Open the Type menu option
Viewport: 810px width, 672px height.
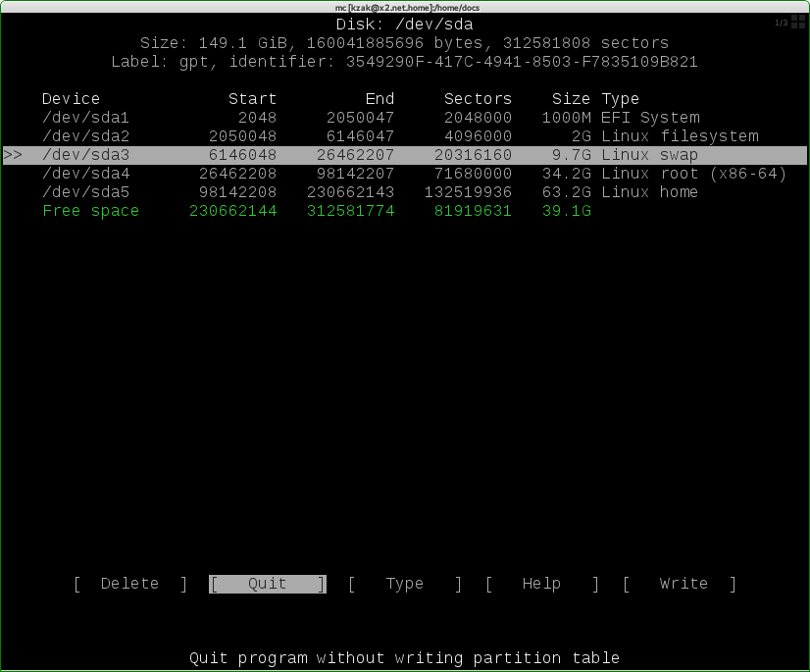[404, 584]
